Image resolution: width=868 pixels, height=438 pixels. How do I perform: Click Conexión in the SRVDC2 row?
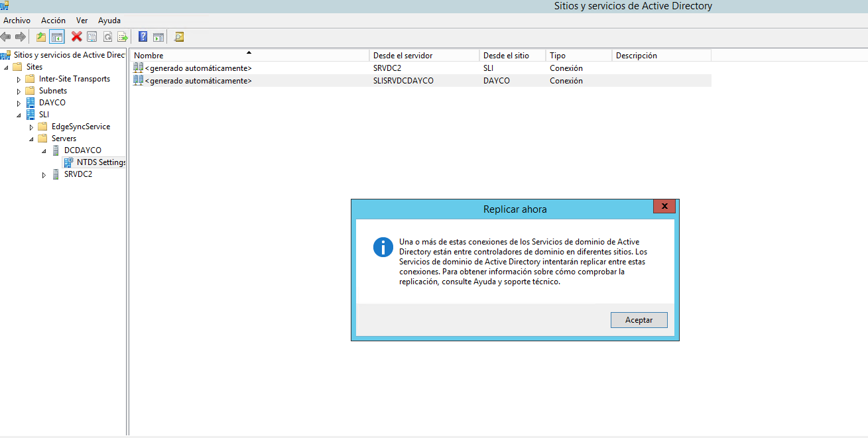coord(566,68)
